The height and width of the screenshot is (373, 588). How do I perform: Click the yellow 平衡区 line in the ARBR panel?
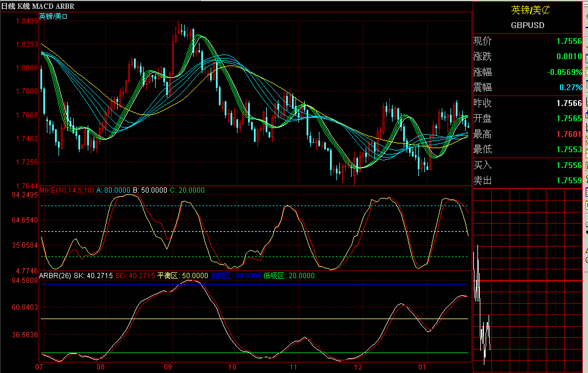[x=234, y=318]
